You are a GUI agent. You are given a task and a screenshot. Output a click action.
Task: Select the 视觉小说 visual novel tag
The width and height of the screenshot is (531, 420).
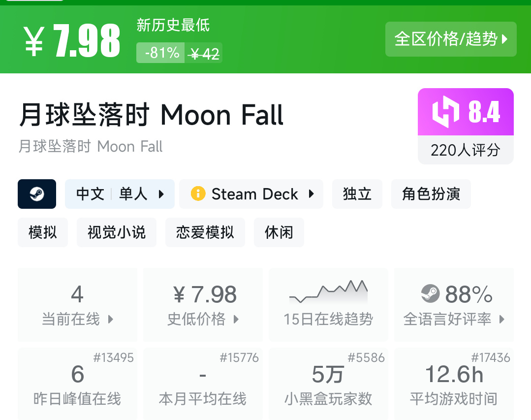[x=117, y=232]
